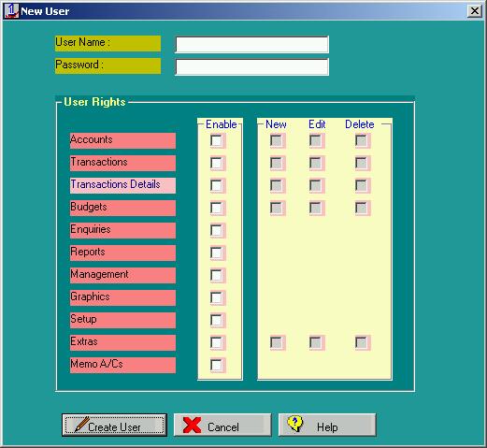
Task: Enable the Accounts checkbox
Action: [x=217, y=140]
